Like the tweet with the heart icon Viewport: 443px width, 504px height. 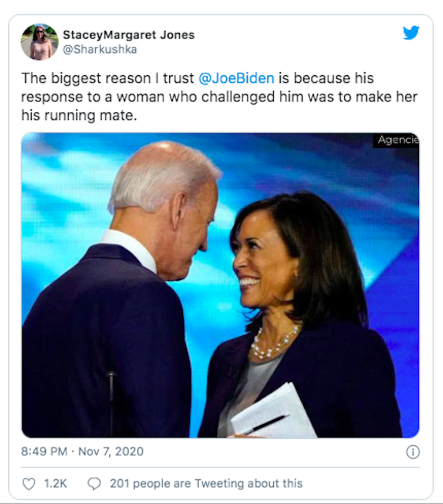click(x=29, y=483)
